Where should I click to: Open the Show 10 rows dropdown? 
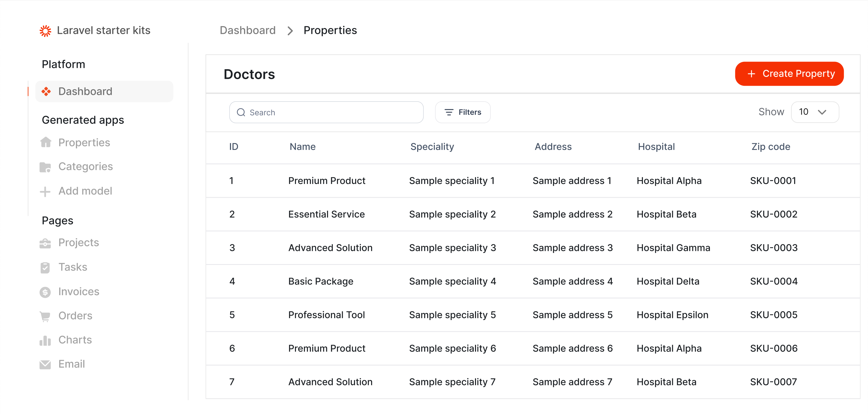coord(815,112)
